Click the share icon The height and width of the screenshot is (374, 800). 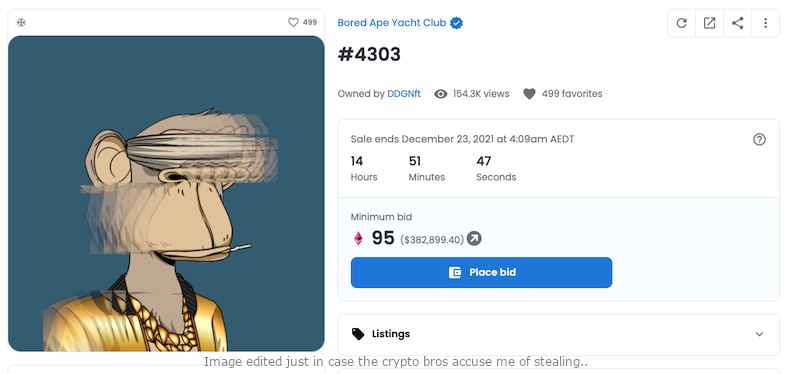[737, 23]
